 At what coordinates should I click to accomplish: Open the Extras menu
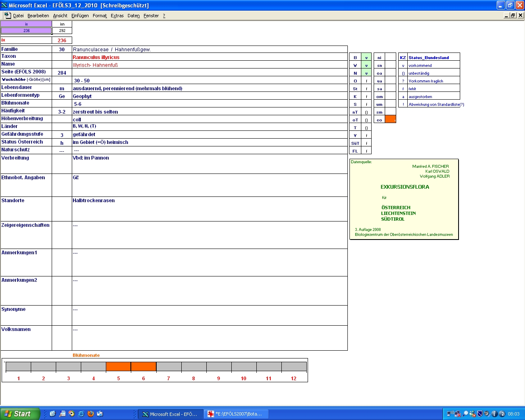tap(117, 16)
